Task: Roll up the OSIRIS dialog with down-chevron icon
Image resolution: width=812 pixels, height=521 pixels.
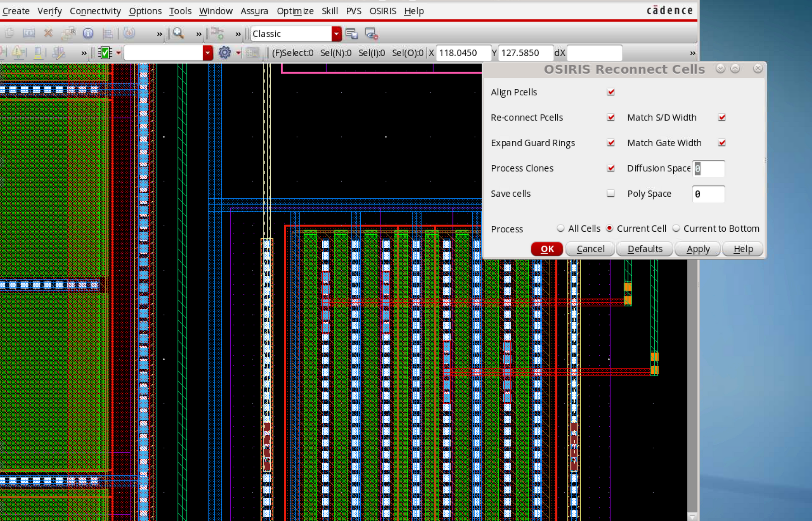Action: coord(721,69)
